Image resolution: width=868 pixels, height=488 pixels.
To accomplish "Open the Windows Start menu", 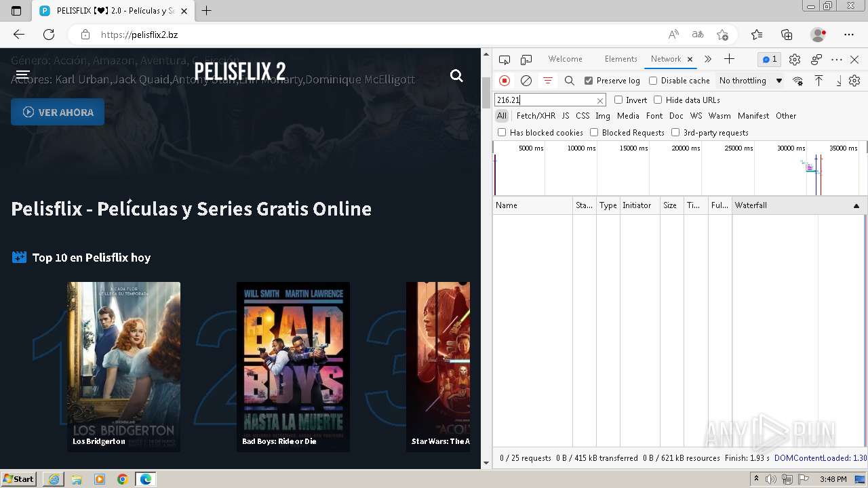I will pyautogui.click(x=19, y=479).
